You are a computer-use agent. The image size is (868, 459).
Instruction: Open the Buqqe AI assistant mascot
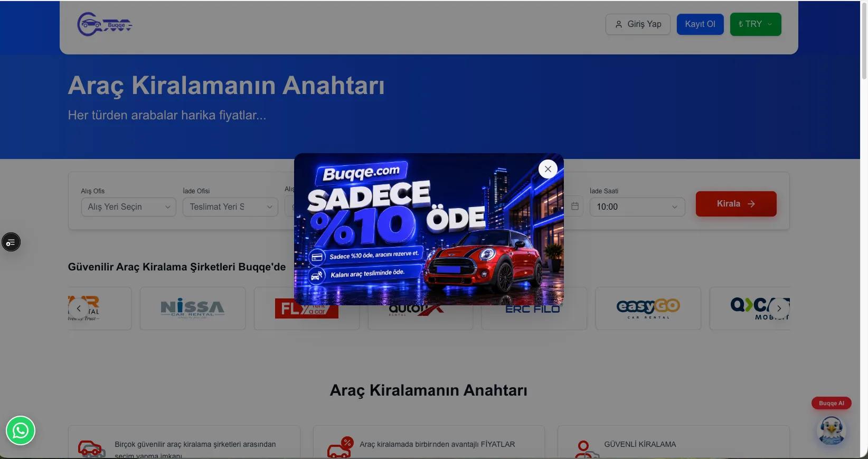832,430
